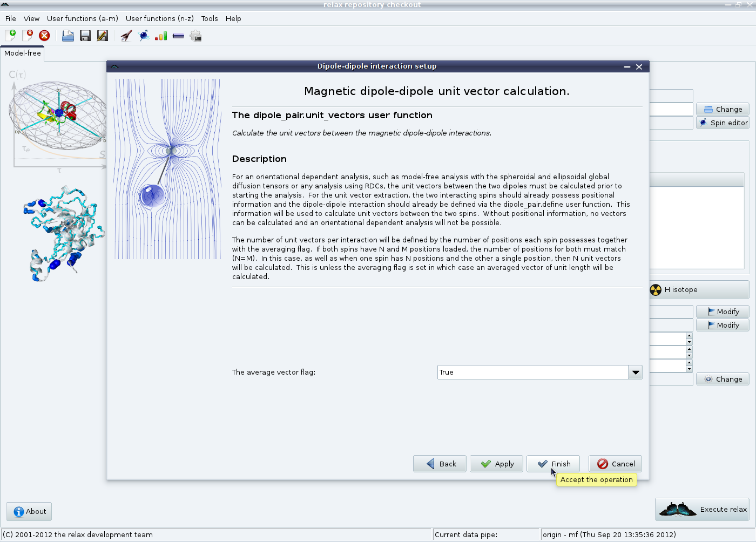Click the save state floppy disk icon
Viewport: 756px width, 542px height.
(x=85, y=36)
